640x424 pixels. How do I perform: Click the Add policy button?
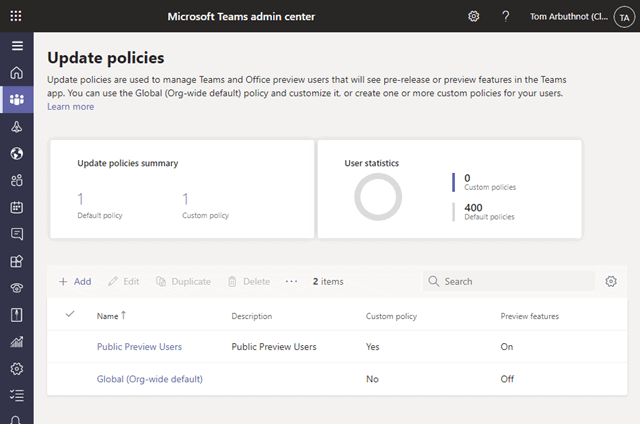point(75,282)
